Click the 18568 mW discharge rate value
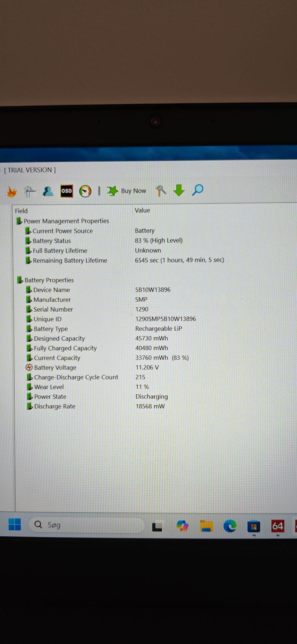The height and width of the screenshot is (644, 297). click(x=150, y=406)
